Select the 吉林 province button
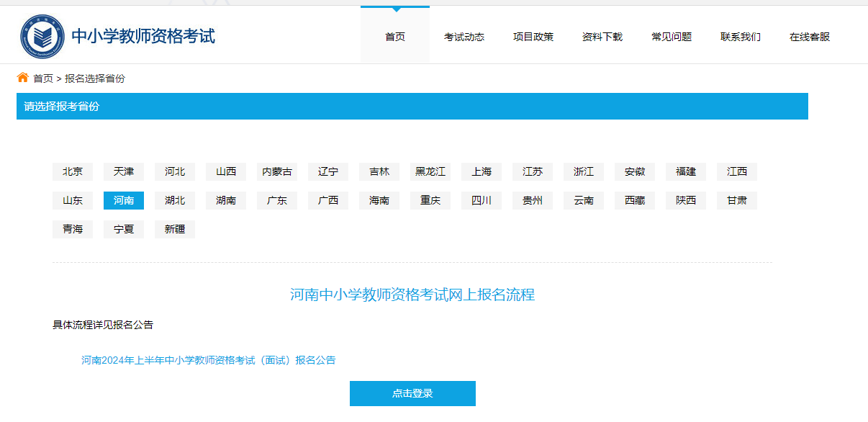The width and height of the screenshot is (868, 422). click(379, 171)
